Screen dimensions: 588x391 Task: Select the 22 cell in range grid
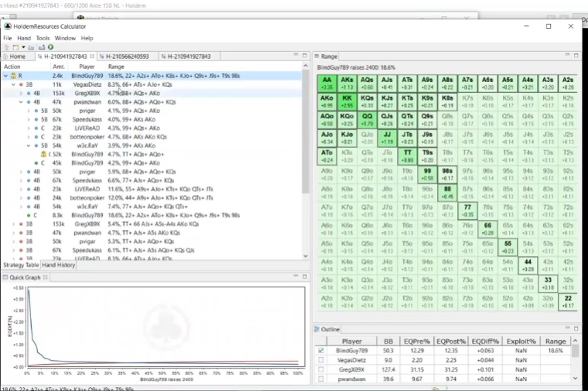click(x=568, y=302)
